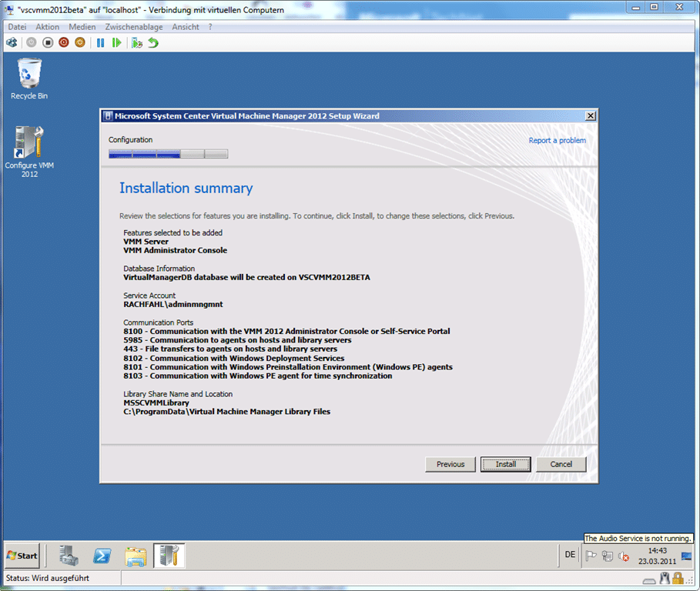The width and height of the screenshot is (700, 591).
Task: Select the Recycle Bin desktop icon
Action: [x=29, y=79]
